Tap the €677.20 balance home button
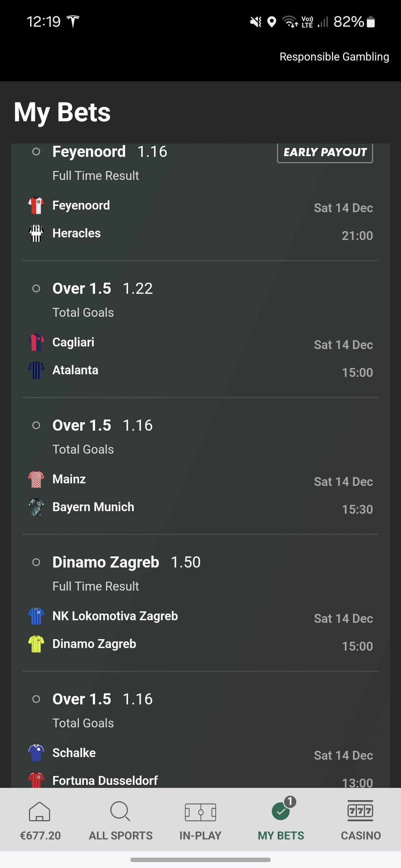401x868 pixels. (40, 820)
